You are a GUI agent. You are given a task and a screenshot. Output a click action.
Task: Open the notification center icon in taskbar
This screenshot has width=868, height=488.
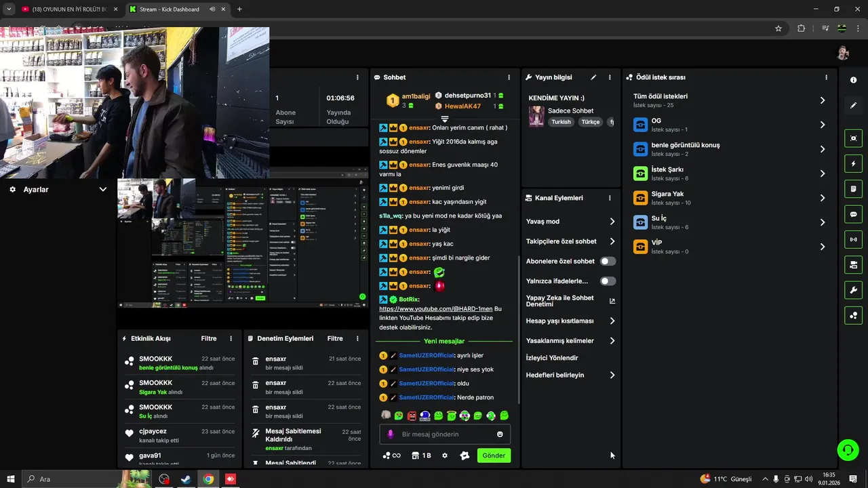click(x=853, y=479)
